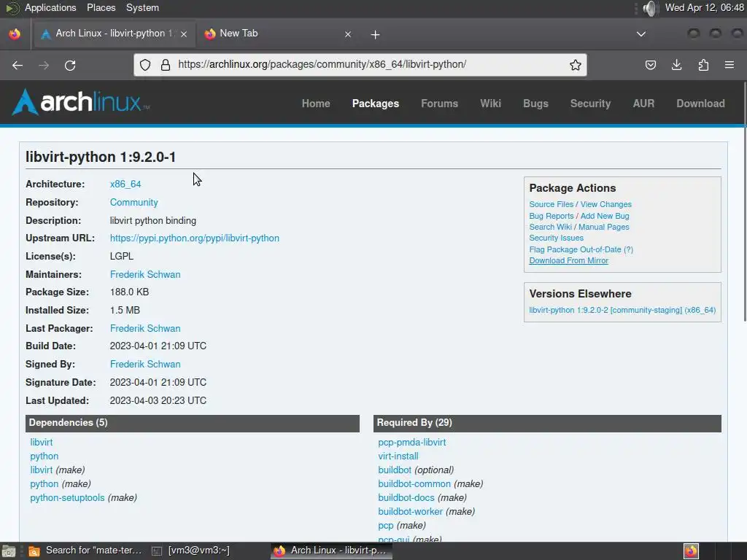Go to the Forums nav link
The width and height of the screenshot is (747, 560).
coord(439,104)
